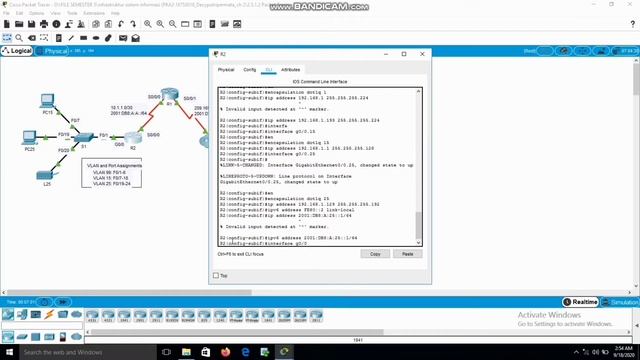Select PC25 in the topology
The image size is (640, 360).
pyautogui.click(x=29, y=138)
